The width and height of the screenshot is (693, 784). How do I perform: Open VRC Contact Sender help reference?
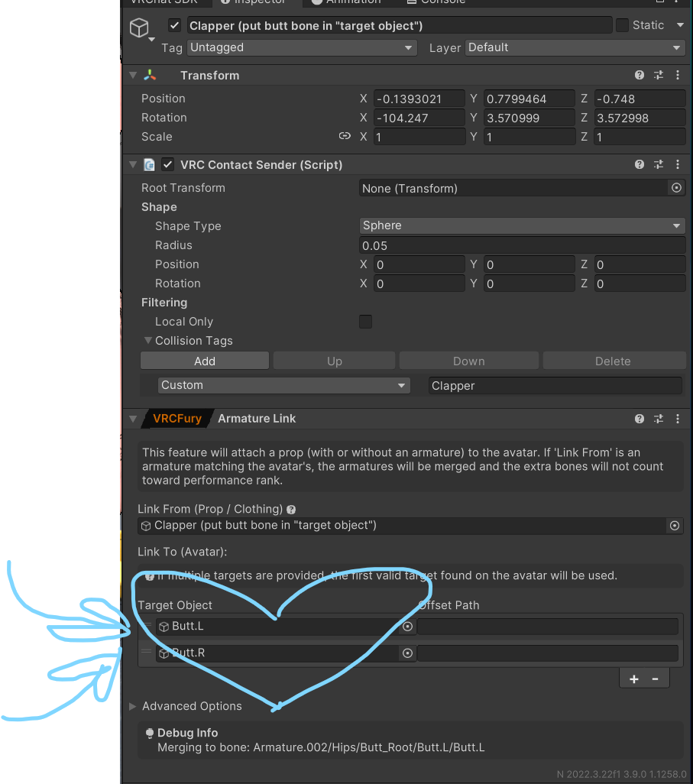[640, 164]
